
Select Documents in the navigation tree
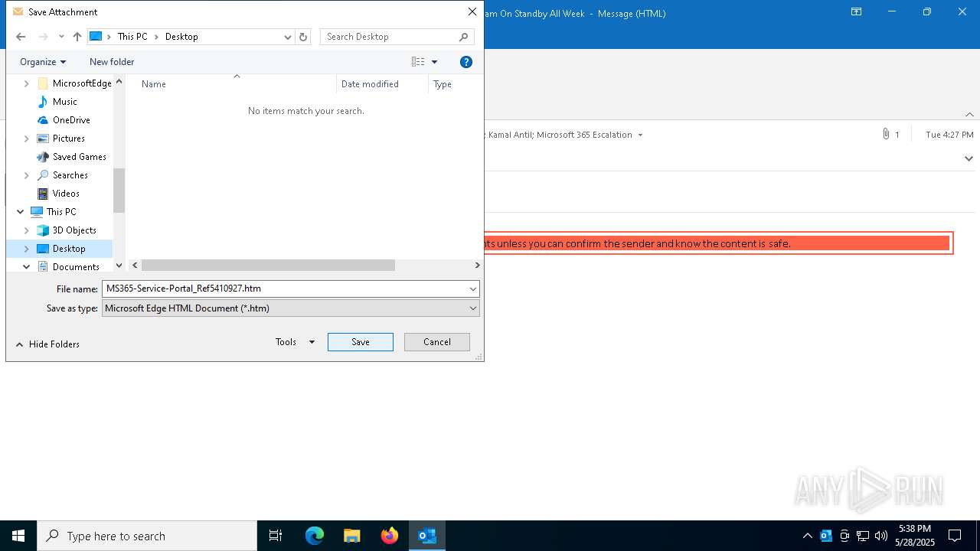click(76, 267)
